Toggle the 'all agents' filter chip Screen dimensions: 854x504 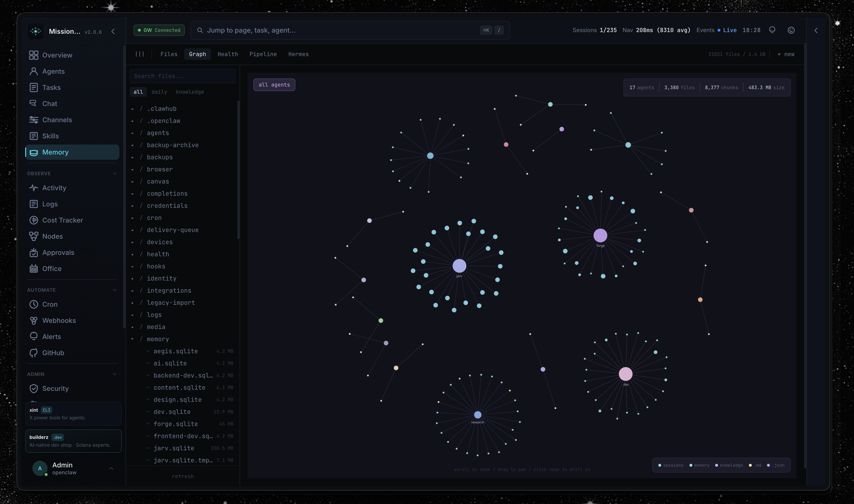click(274, 85)
